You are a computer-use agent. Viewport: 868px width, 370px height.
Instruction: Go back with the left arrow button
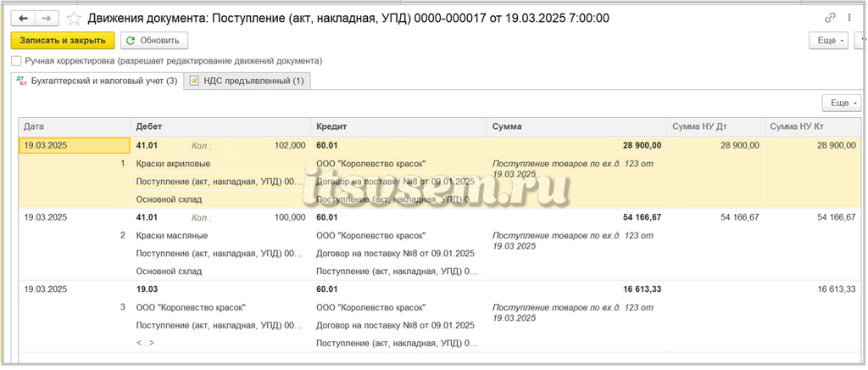pos(23,19)
